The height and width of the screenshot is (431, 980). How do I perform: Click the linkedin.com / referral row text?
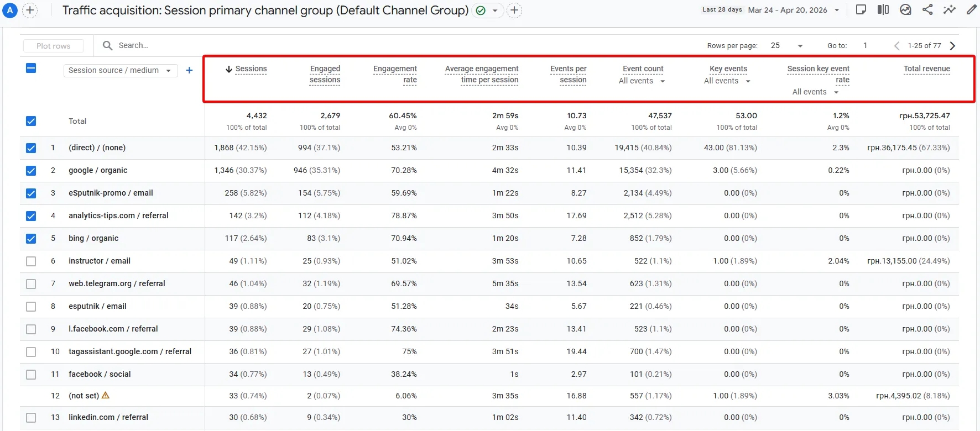click(x=108, y=418)
